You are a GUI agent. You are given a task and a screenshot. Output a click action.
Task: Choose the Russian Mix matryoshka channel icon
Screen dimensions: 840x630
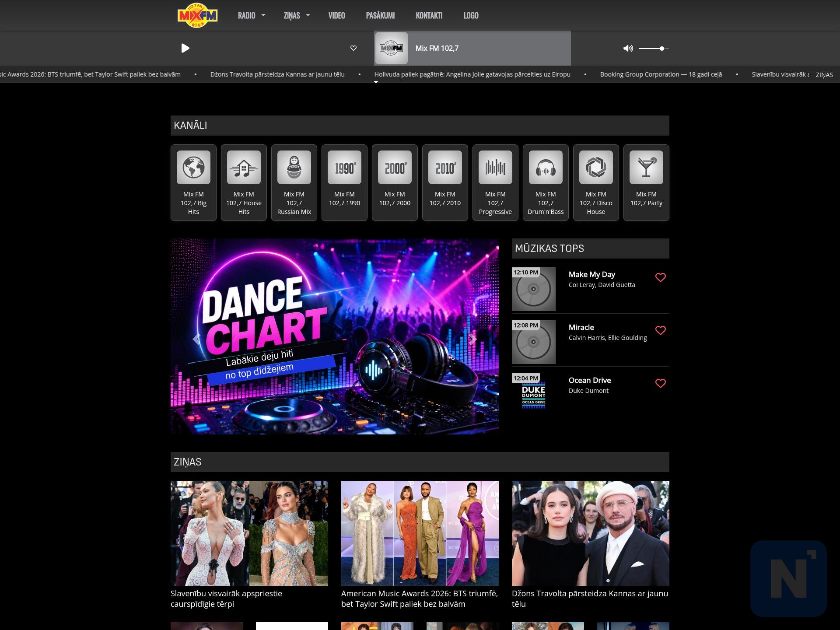click(x=294, y=167)
